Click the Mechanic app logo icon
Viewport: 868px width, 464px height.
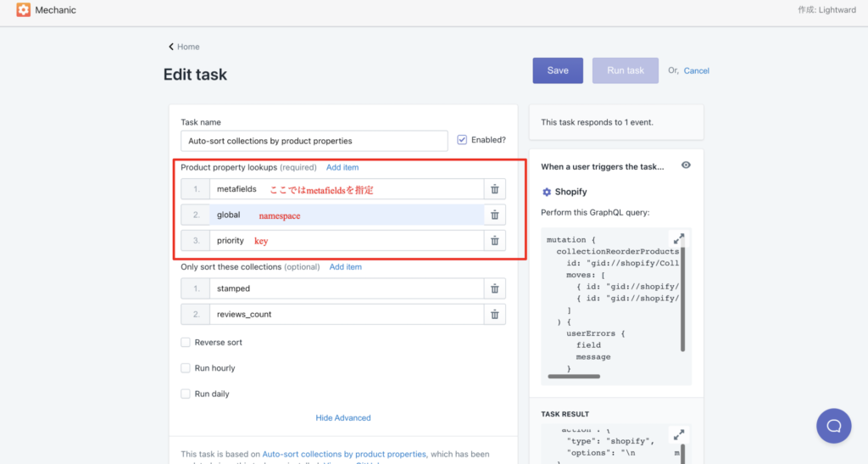(23, 10)
